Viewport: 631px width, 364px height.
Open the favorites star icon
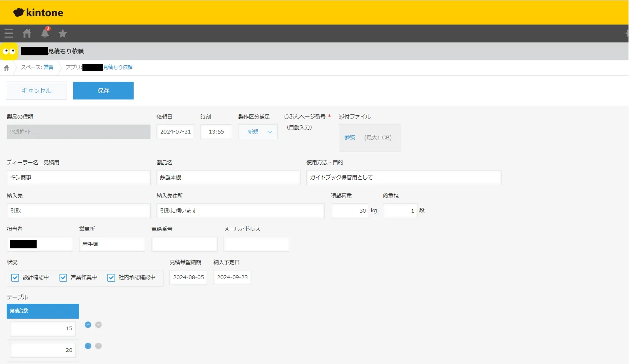62,33
